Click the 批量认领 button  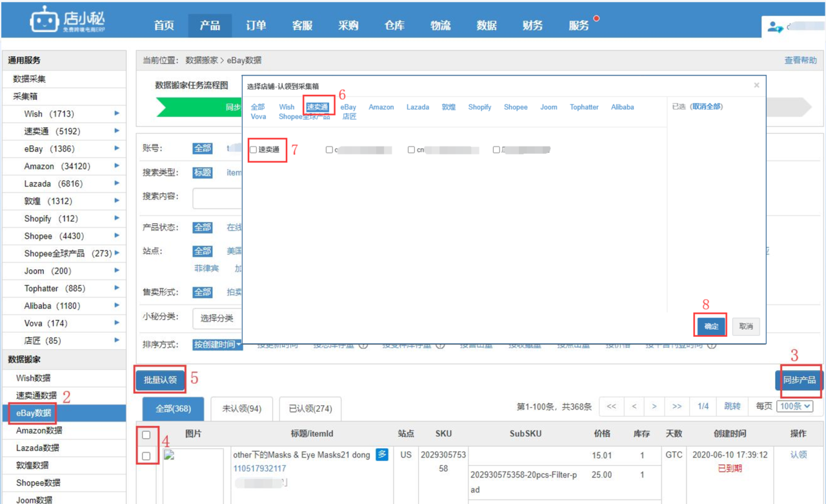(x=160, y=380)
